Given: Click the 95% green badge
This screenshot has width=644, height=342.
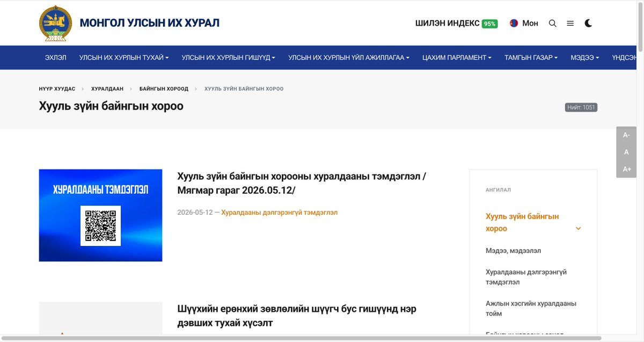Looking at the screenshot, I should tap(489, 24).
